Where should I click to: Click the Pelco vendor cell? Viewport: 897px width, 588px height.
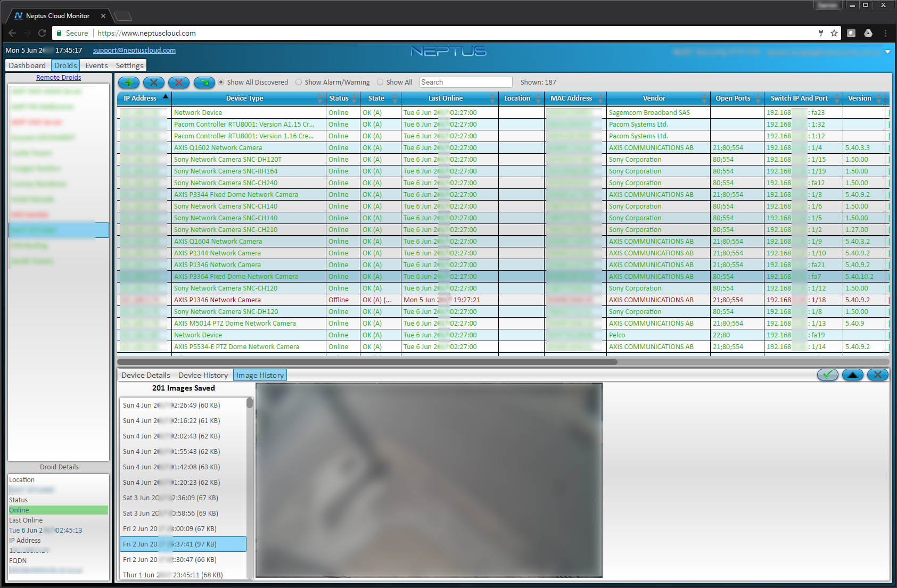(658, 335)
